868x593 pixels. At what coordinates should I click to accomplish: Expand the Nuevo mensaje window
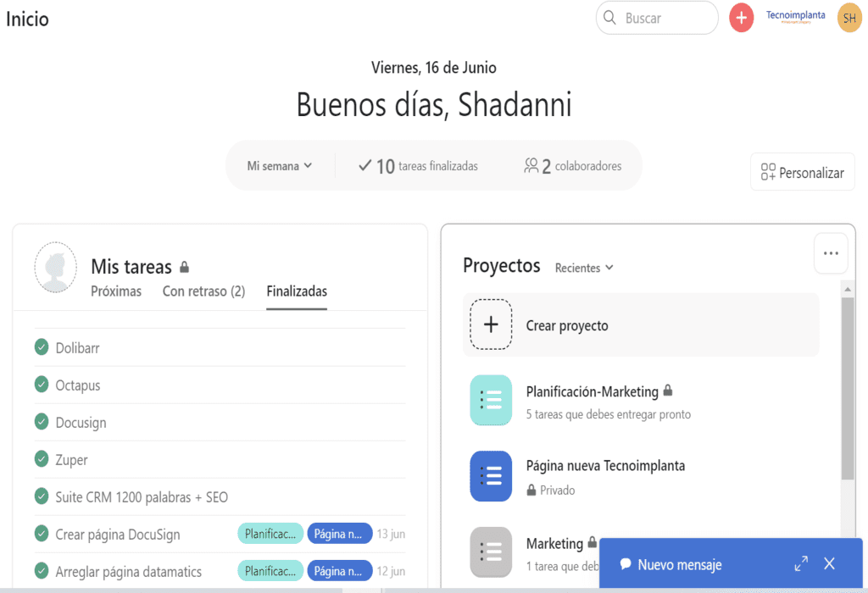coord(801,563)
